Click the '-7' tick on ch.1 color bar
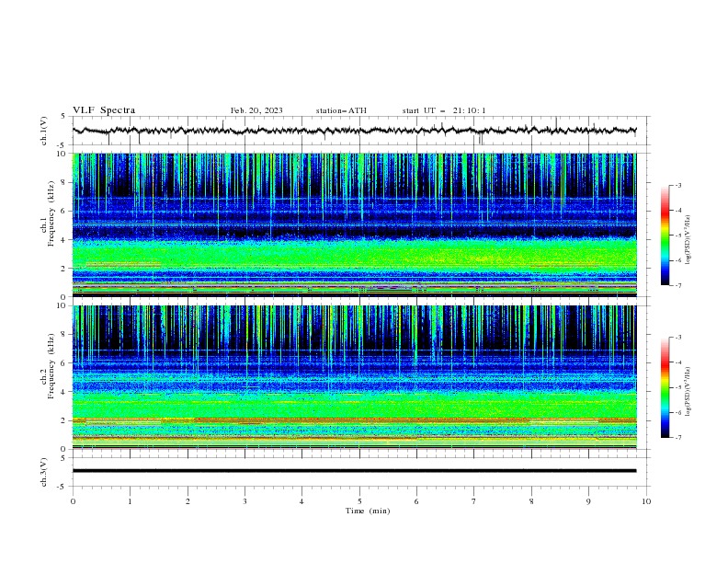Image resolution: width=728 pixels, height=563 pixels. pos(677,285)
